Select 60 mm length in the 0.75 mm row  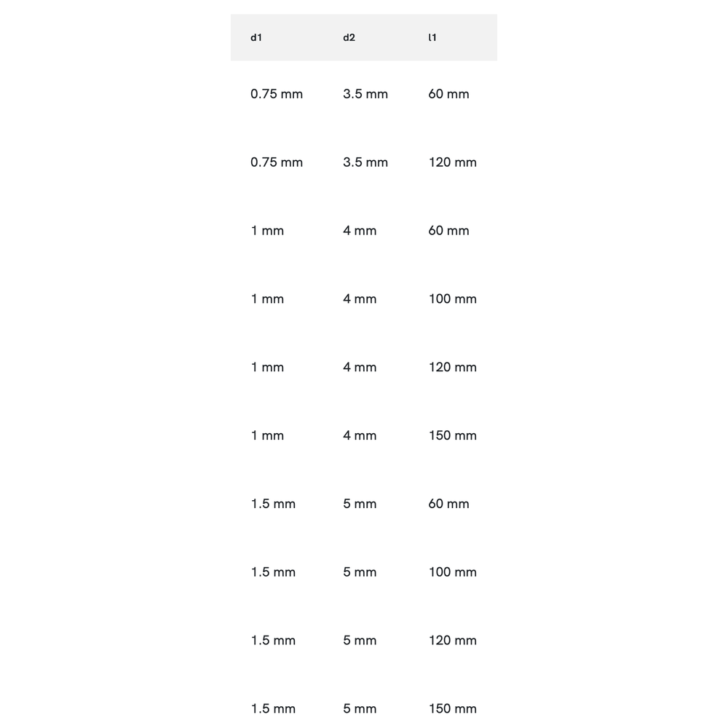[448, 94]
